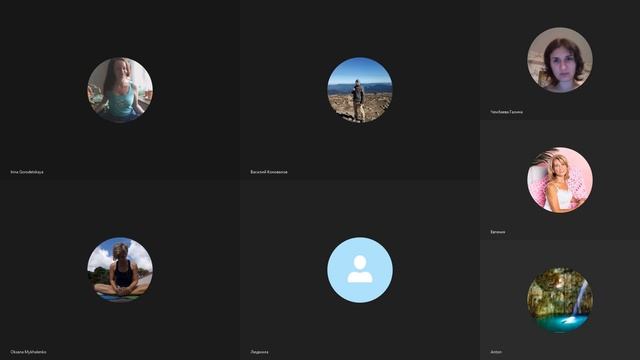Click the name label under the webcam portrait
This screenshot has width=640, height=360.
pos(507,112)
